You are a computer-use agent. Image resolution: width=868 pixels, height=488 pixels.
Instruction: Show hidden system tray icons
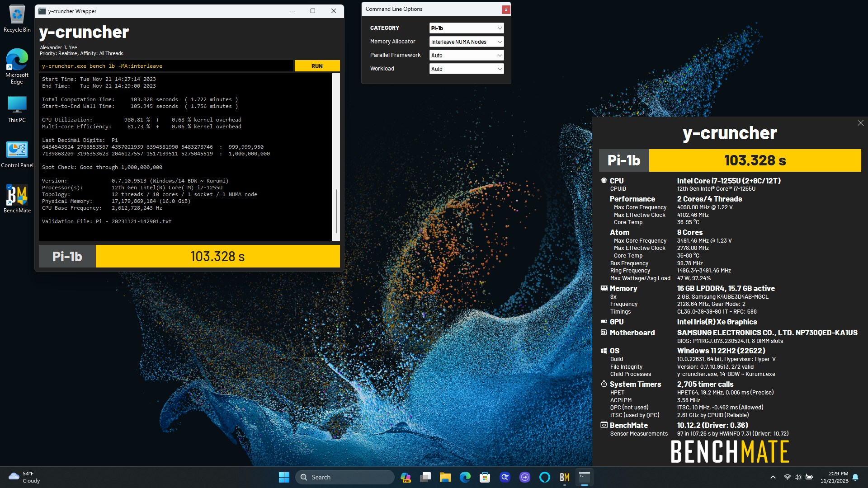(x=773, y=477)
